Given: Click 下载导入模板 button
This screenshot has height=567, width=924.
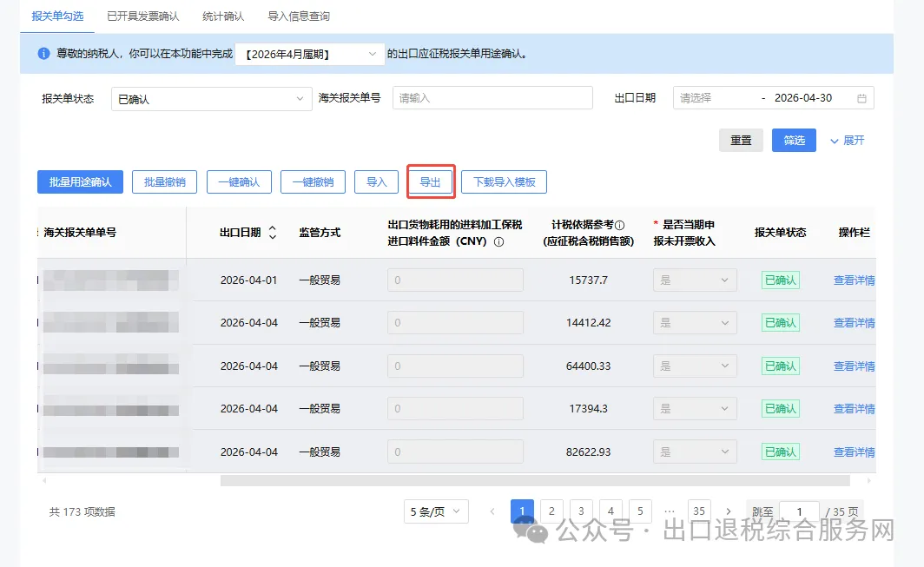Looking at the screenshot, I should pyautogui.click(x=504, y=182).
